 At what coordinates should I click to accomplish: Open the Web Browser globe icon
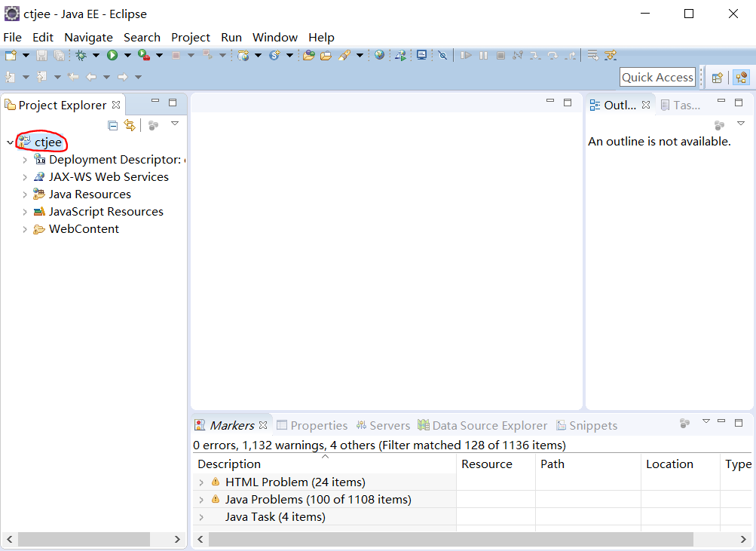(379, 55)
